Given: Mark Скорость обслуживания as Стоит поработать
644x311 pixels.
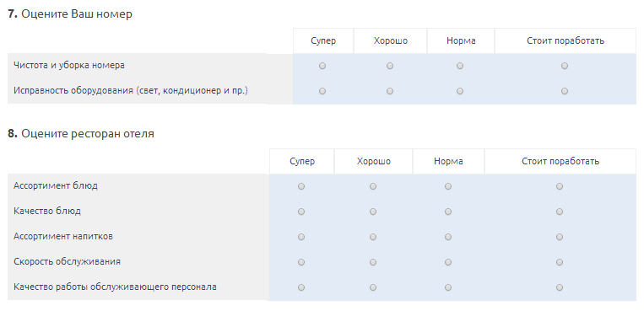Looking at the screenshot, I should tap(560, 262).
